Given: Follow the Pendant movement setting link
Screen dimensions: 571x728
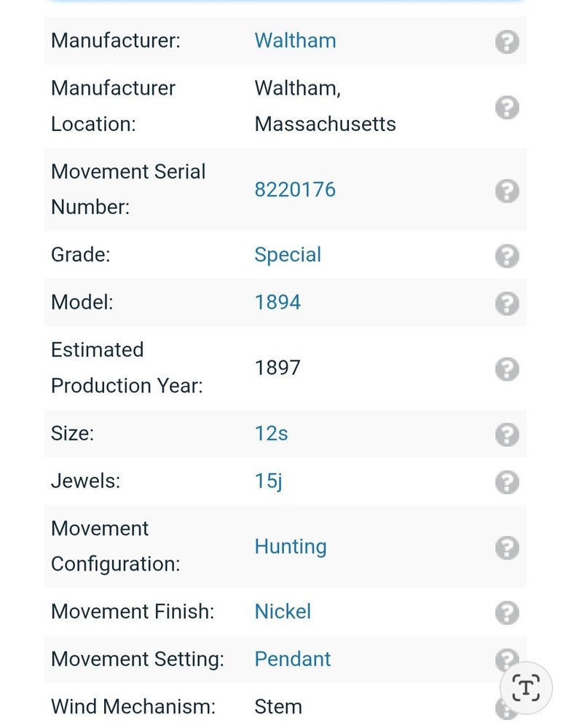Looking at the screenshot, I should coord(292,659).
